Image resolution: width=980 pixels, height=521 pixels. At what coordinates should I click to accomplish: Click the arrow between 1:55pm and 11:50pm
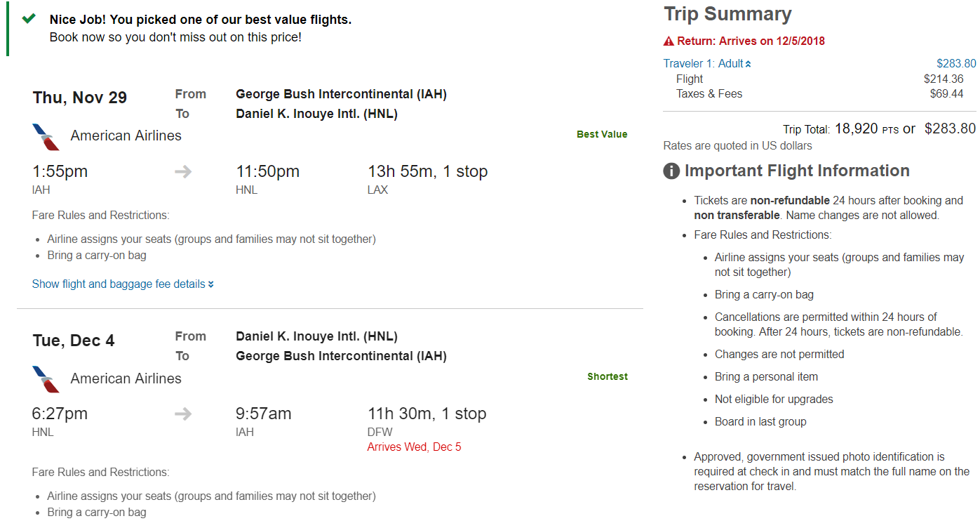click(183, 171)
